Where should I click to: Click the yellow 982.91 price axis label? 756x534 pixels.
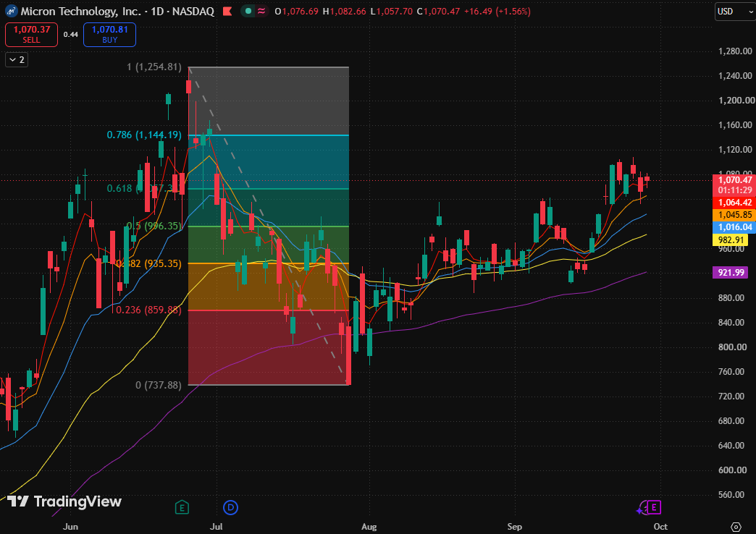coord(731,240)
